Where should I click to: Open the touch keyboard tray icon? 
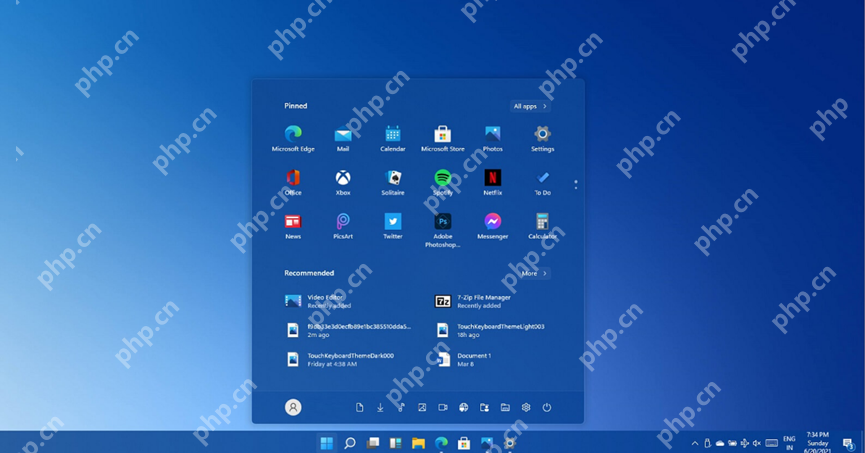tap(772, 443)
